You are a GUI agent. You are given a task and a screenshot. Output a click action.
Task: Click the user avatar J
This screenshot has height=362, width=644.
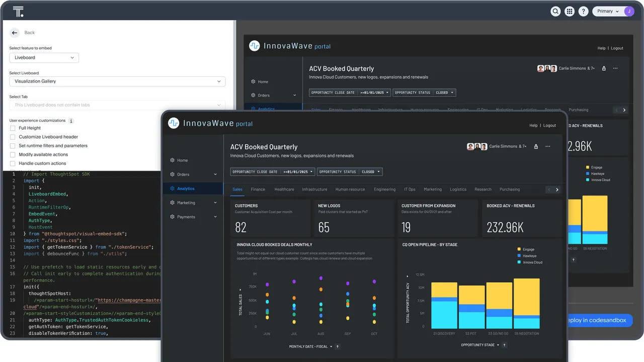(629, 11)
